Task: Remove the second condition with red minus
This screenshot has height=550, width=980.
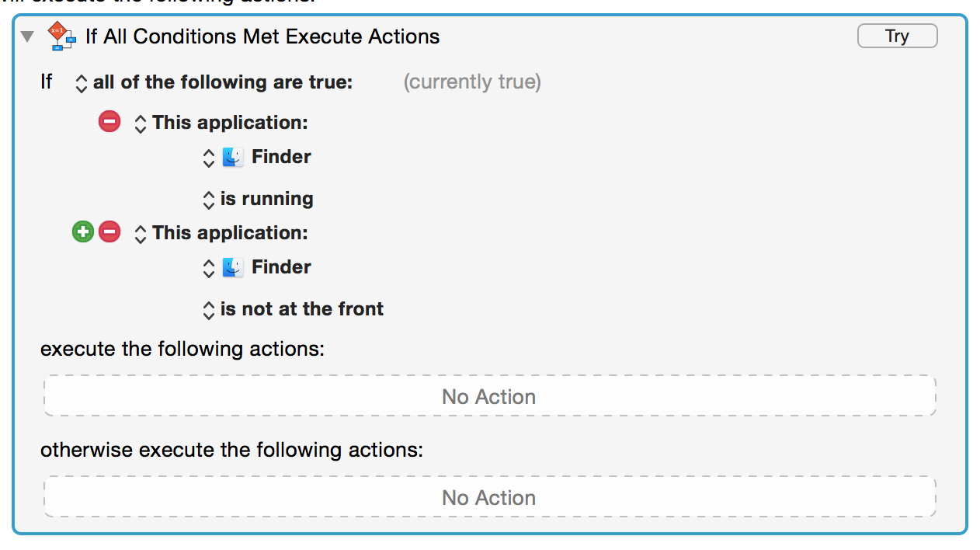Action: click(109, 231)
